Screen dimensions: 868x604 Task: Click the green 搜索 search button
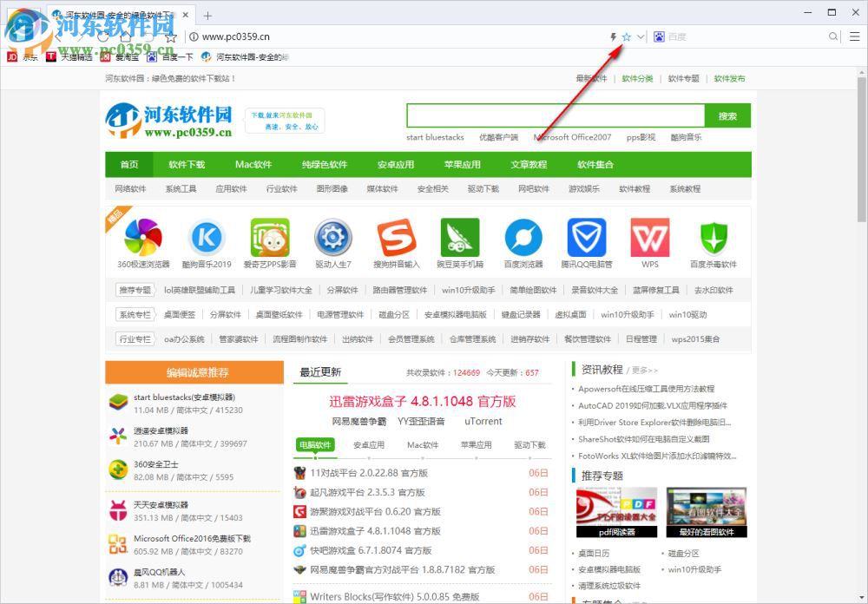point(727,115)
